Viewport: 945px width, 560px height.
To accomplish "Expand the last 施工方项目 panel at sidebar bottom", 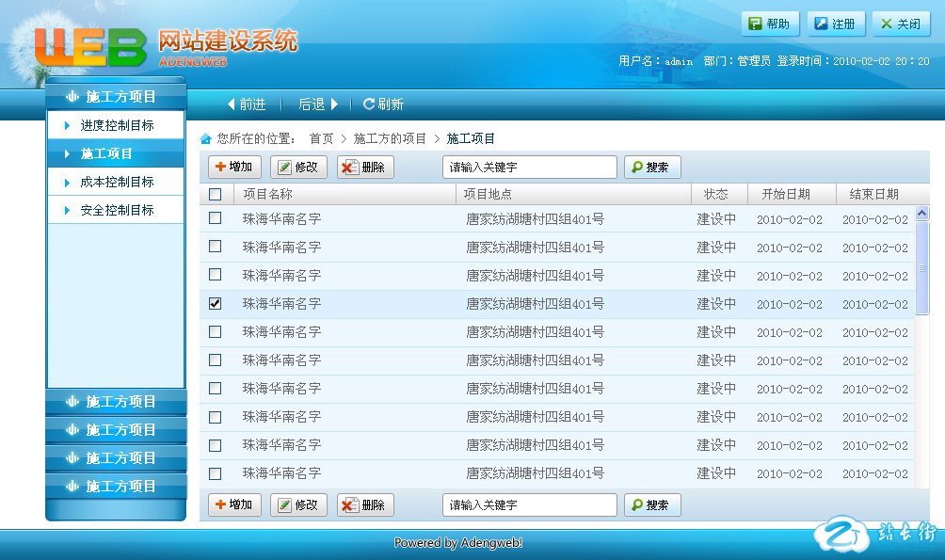I will (x=116, y=487).
